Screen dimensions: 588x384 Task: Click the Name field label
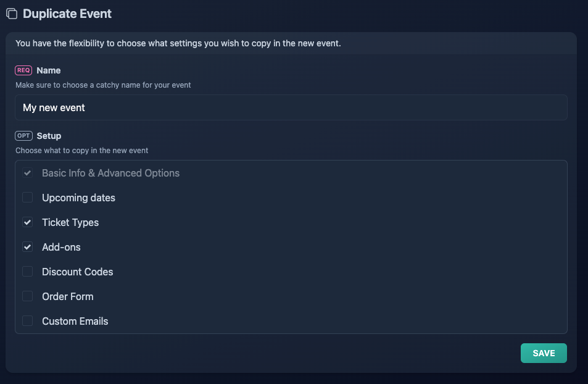click(x=48, y=70)
